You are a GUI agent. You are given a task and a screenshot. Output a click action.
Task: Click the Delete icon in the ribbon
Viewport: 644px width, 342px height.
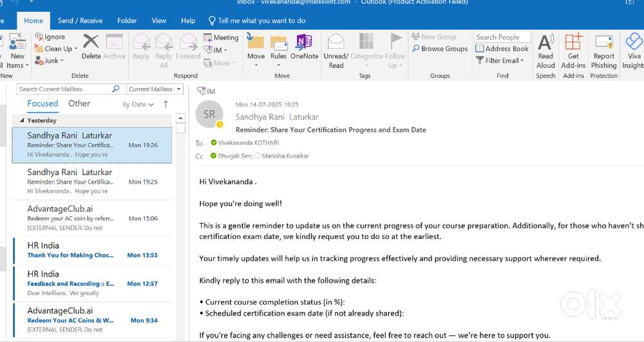[91, 43]
